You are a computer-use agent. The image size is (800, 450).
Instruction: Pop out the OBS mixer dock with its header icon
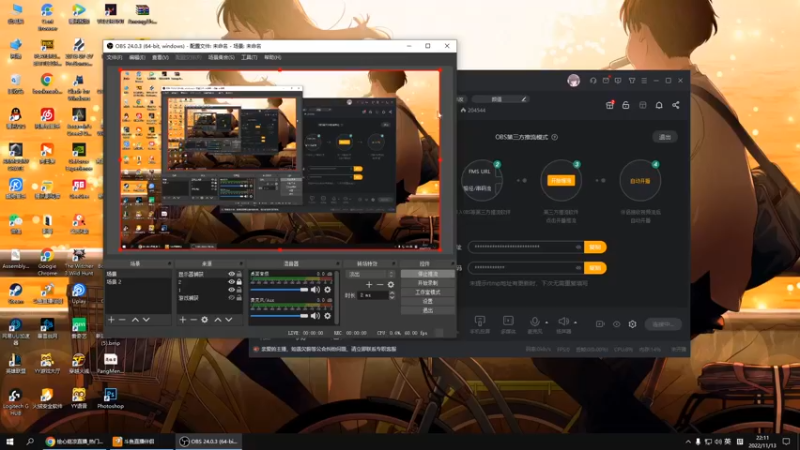337,264
